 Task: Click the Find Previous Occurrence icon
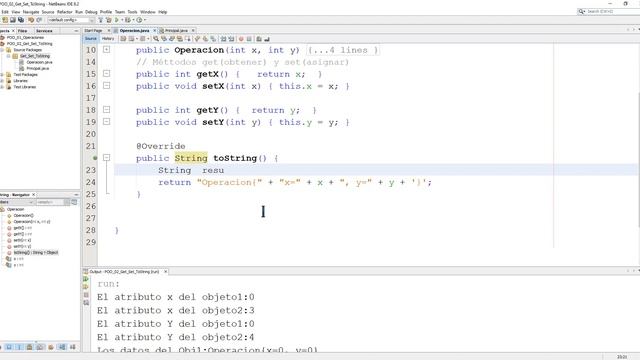point(164,39)
